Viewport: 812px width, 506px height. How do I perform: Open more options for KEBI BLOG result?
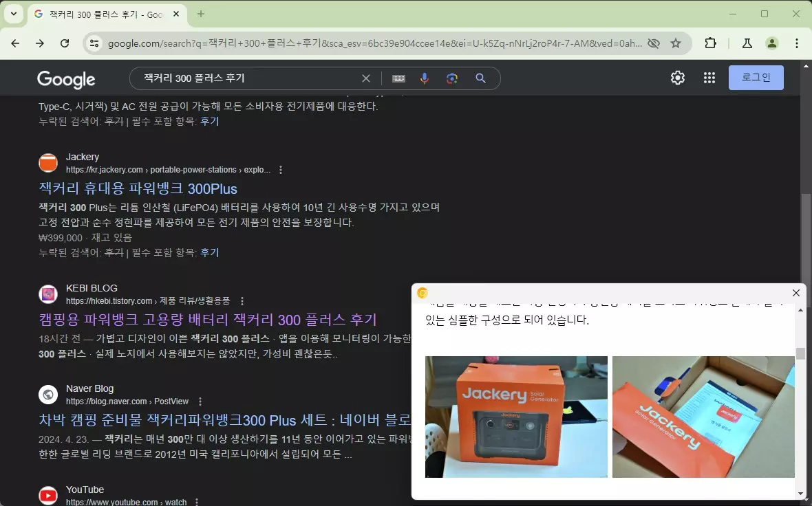point(242,301)
